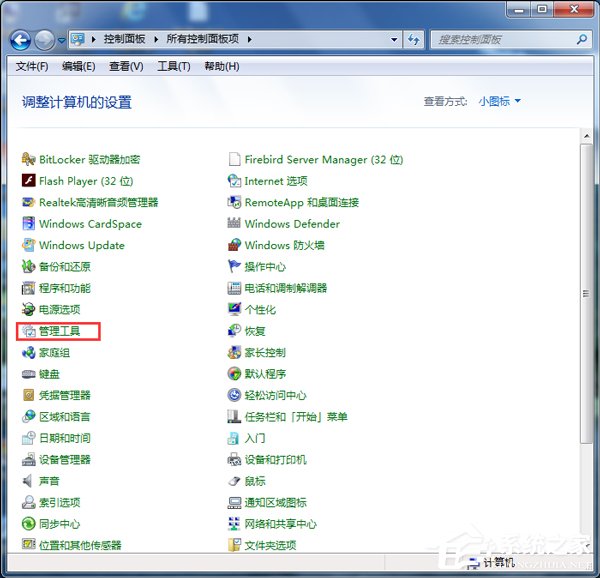Screen dimensions: 600x578
Task: Click the 电源选项 power options link
Action: (59, 310)
